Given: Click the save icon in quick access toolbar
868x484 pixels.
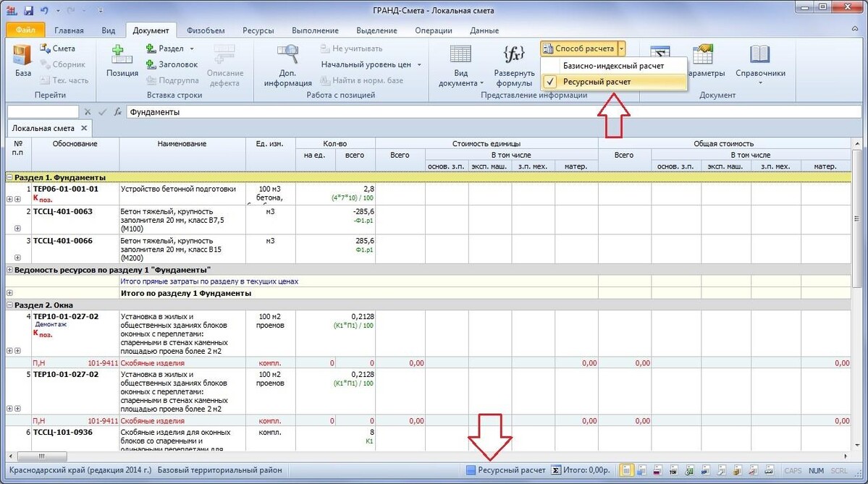Looking at the screenshot, I should pos(29,11).
